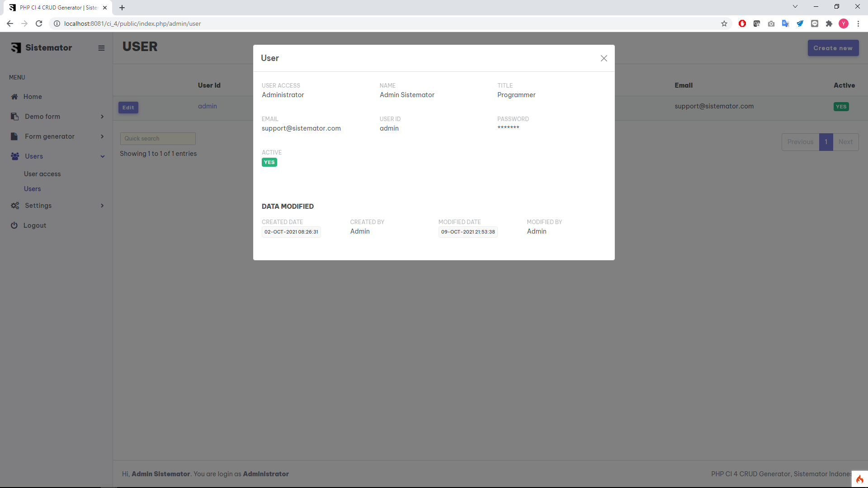Bookmark this page with star icon

(x=724, y=23)
